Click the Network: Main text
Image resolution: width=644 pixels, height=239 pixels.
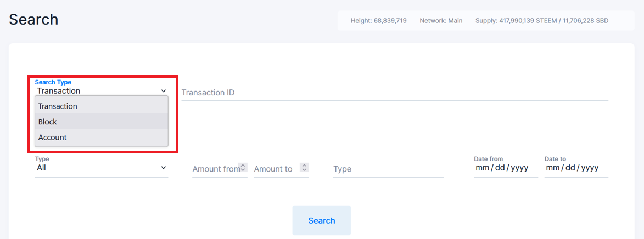coord(441,20)
